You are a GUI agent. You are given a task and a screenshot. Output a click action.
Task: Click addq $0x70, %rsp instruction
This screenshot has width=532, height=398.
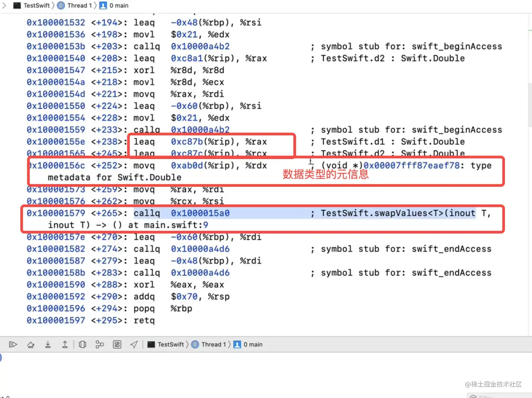[x=182, y=297]
